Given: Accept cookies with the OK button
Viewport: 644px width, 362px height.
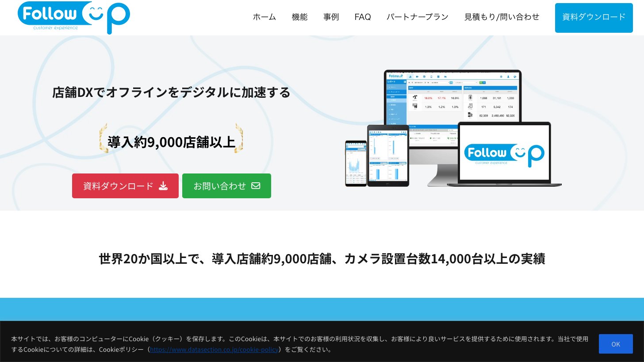Looking at the screenshot, I should tap(616, 344).
